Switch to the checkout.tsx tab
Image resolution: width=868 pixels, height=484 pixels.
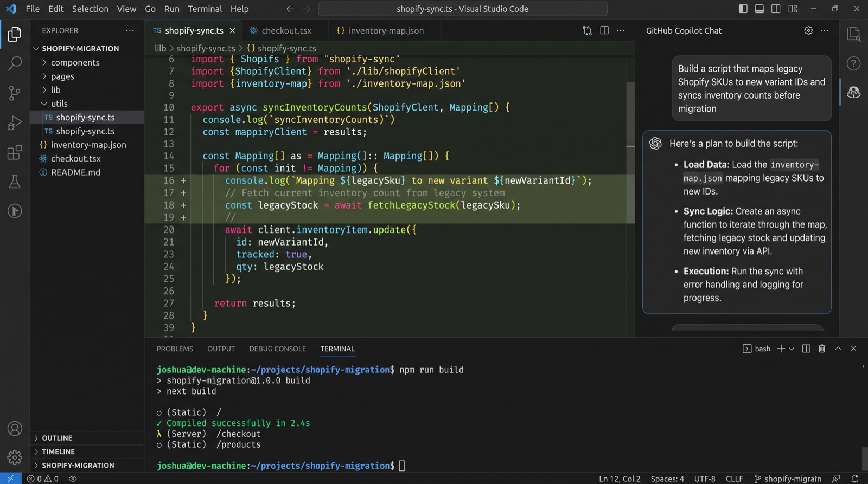point(286,30)
